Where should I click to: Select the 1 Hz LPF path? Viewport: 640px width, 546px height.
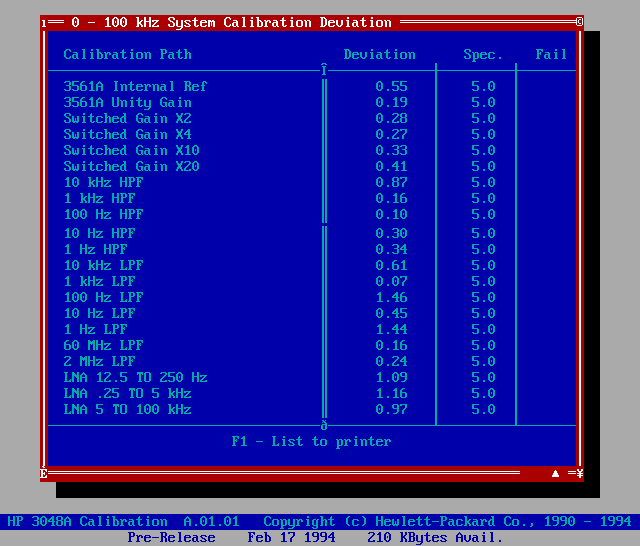(x=96, y=329)
